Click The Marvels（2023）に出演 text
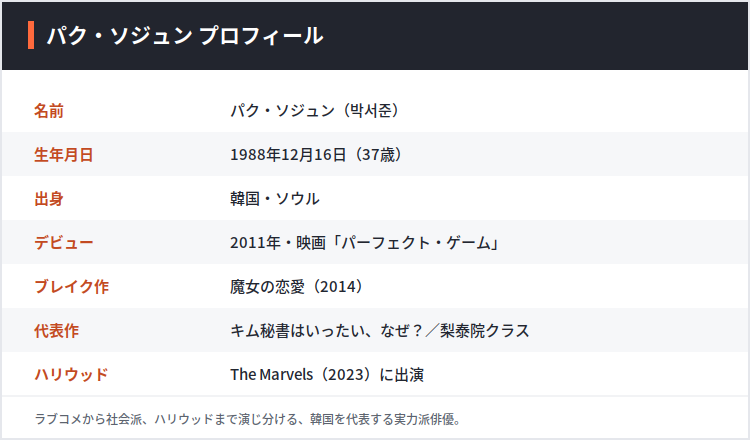This screenshot has width=750, height=440. (x=327, y=374)
